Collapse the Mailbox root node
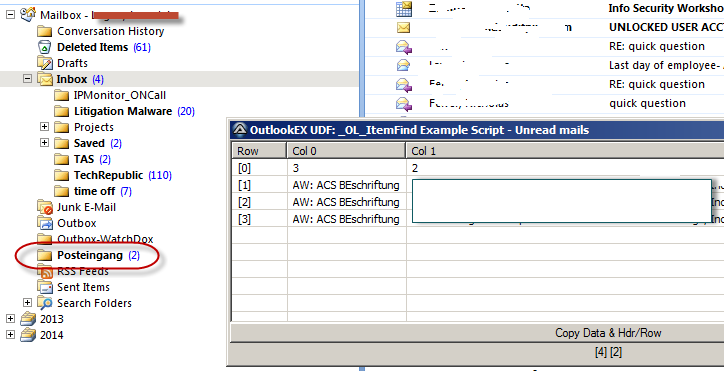Image resolution: width=724 pixels, height=371 pixels. coord(10,15)
